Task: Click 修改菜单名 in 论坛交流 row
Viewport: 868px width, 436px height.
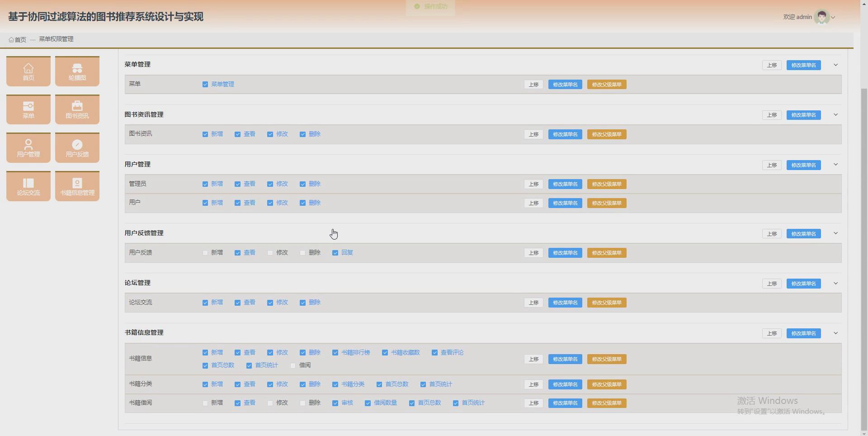Action: [x=565, y=303]
